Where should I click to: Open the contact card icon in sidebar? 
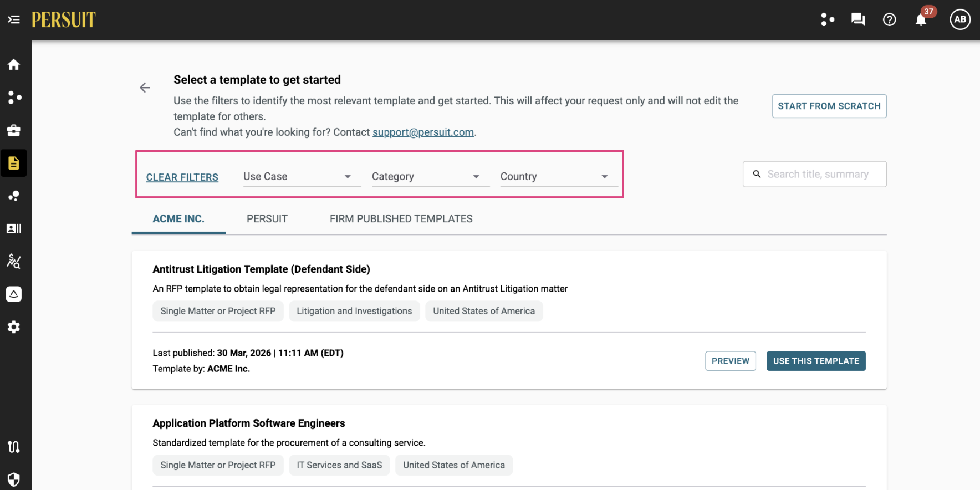tap(14, 228)
